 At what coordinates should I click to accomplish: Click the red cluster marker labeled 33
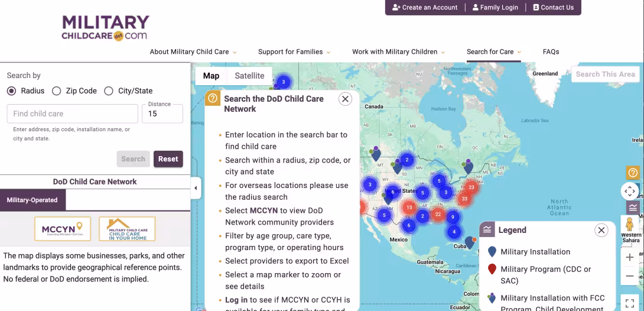tap(464, 199)
